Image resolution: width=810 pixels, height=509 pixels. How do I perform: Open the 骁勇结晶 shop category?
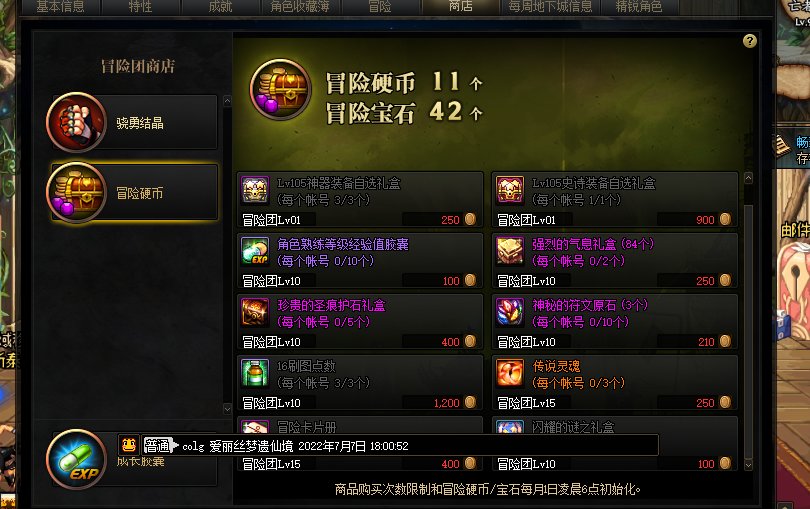click(133, 122)
